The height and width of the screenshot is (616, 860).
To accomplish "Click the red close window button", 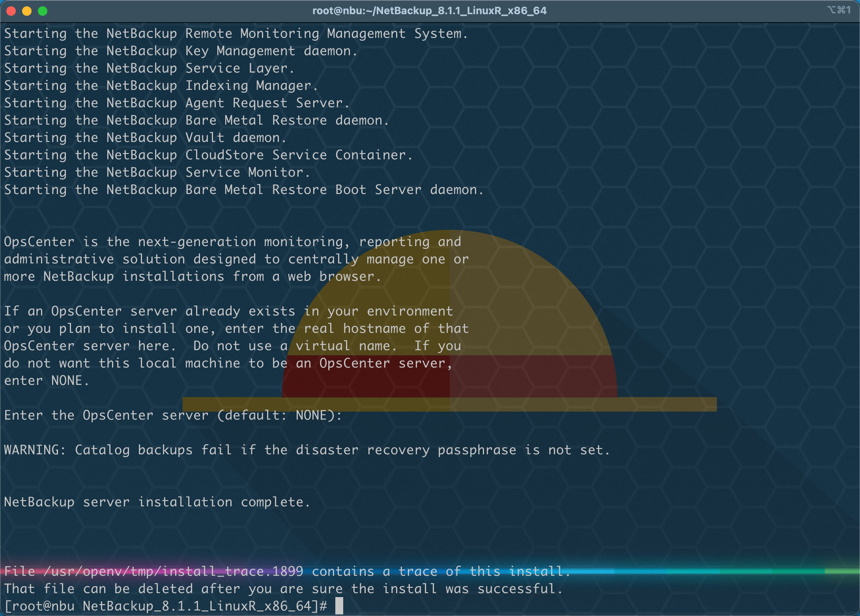I will coord(11,11).
